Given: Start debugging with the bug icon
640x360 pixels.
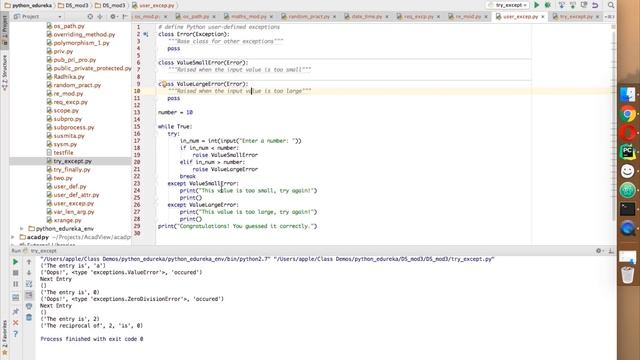Looking at the screenshot, I should click(548, 5).
